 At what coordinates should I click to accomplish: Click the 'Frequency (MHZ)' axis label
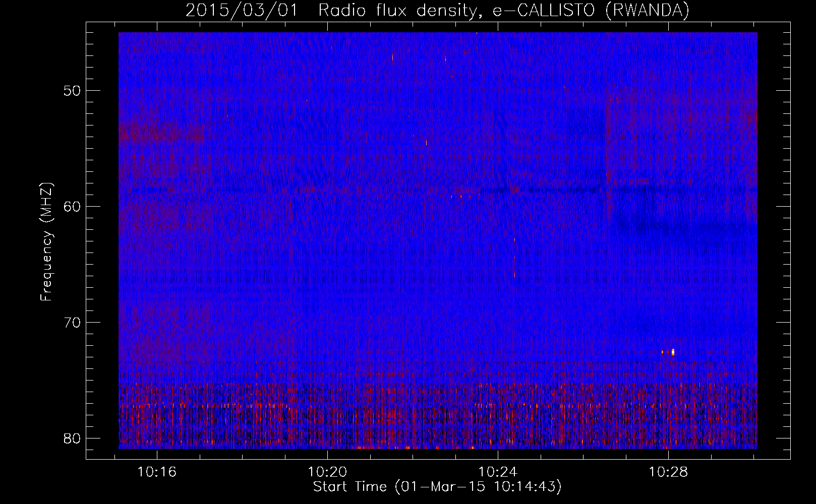[x=46, y=242]
